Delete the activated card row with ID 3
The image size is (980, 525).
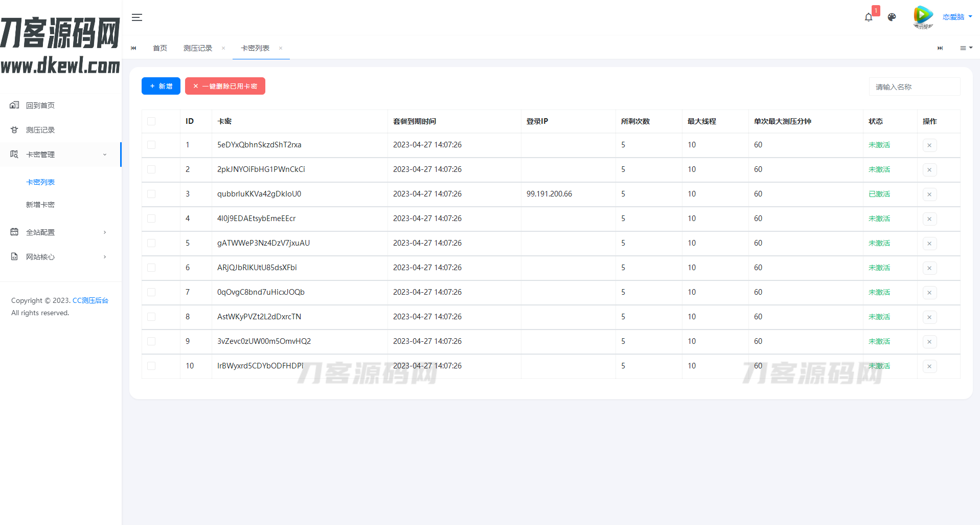pyautogui.click(x=929, y=194)
